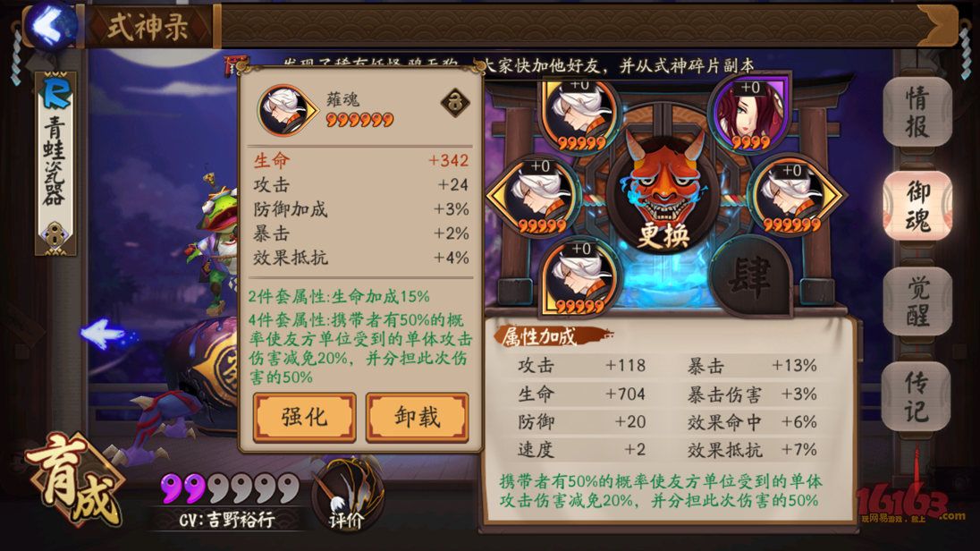The height and width of the screenshot is (551, 980).
Task: Select the bottom soul slot icon
Action: click(x=579, y=275)
